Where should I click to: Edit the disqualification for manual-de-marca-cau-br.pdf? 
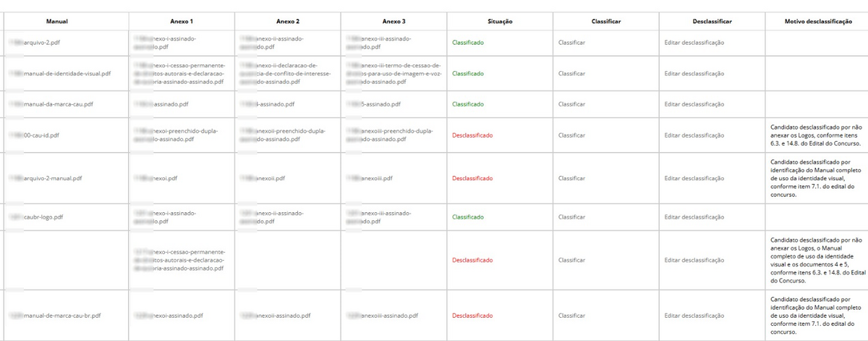tap(694, 316)
